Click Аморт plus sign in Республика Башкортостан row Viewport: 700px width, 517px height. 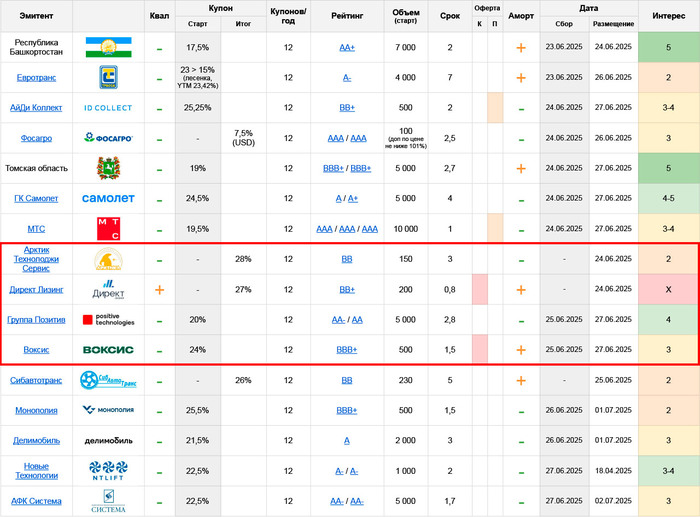coord(521,48)
